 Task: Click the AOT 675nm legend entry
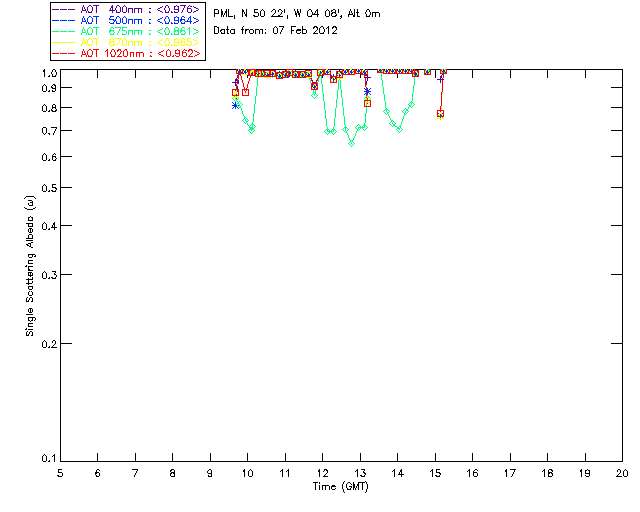(x=127, y=31)
